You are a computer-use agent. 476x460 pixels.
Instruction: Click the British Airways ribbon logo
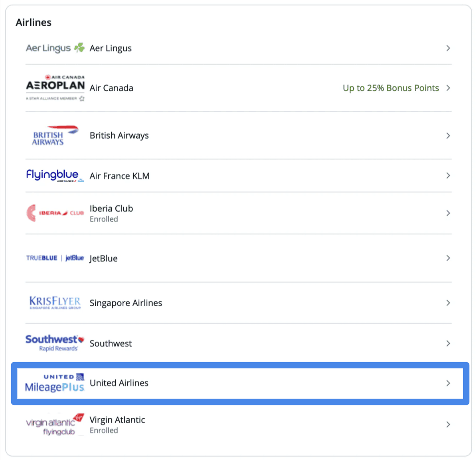tap(54, 135)
